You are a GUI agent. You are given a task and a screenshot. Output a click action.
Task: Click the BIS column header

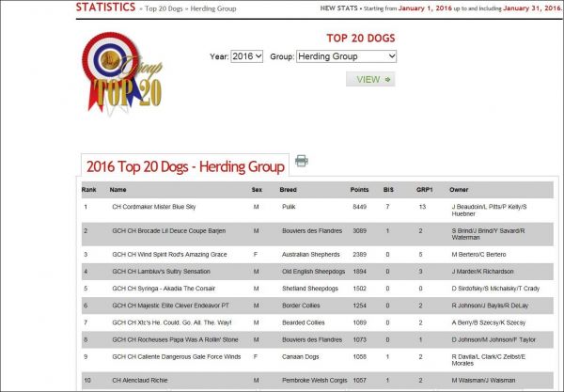pyautogui.click(x=388, y=189)
